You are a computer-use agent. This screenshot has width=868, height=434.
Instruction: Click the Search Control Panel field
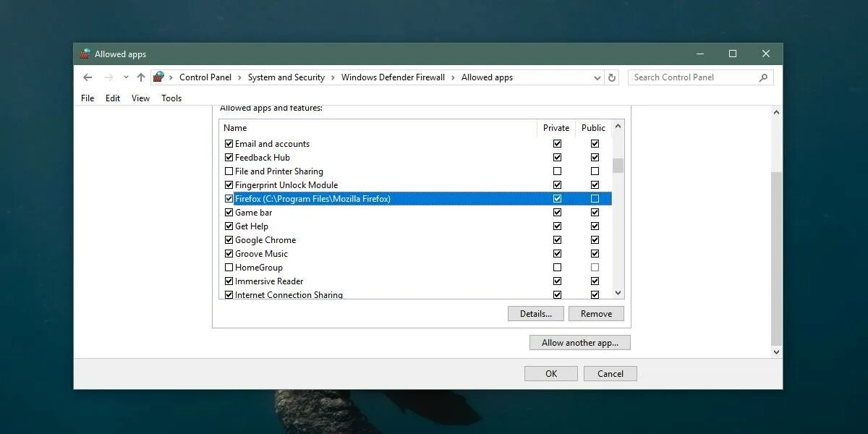700,77
